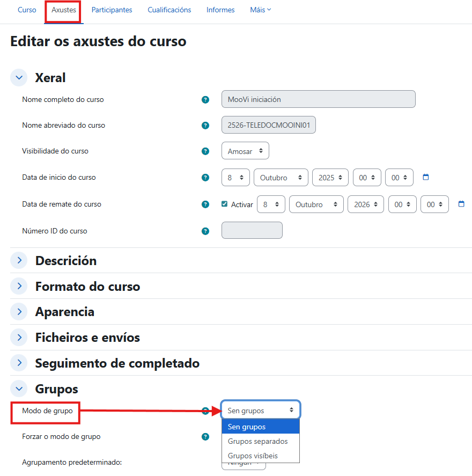
Task: Choose Grupos visíbeis from the list
Action: (x=253, y=456)
